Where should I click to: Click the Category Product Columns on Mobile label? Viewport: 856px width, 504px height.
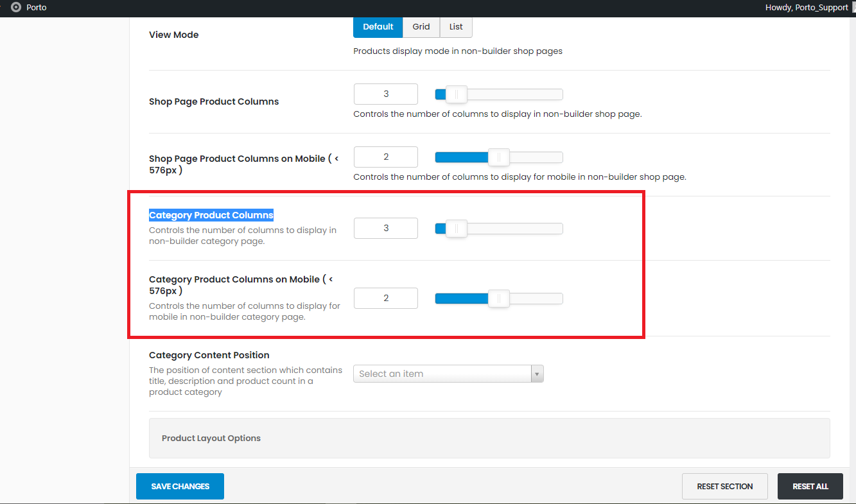241,284
